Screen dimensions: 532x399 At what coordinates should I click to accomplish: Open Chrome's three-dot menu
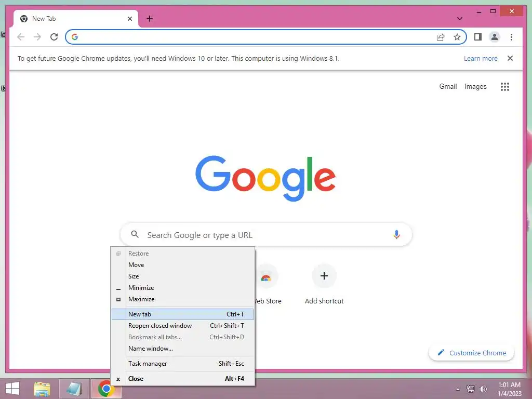(x=511, y=37)
